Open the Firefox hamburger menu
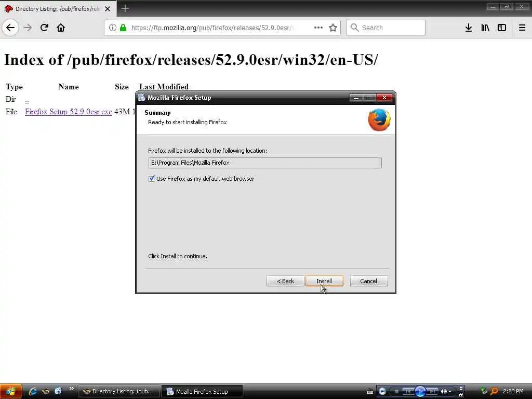This screenshot has width=532, height=399. pyautogui.click(x=522, y=28)
